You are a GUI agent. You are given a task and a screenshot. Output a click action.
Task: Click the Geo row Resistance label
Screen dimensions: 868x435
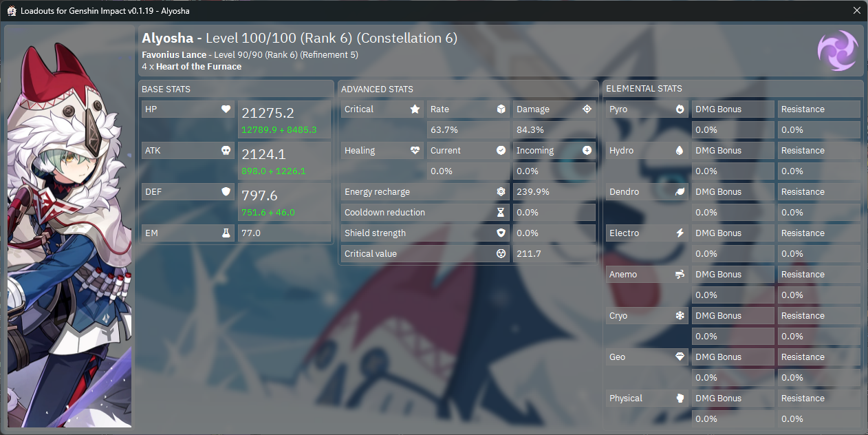(819, 357)
